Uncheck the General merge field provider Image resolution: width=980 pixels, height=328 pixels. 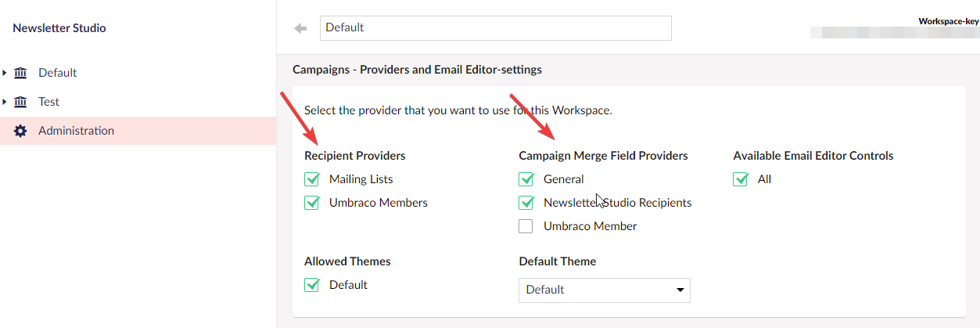click(x=526, y=179)
